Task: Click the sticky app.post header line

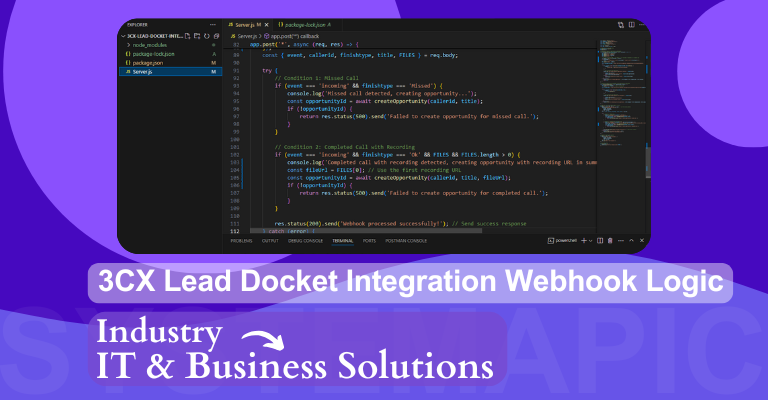Action: (x=304, y=44)
